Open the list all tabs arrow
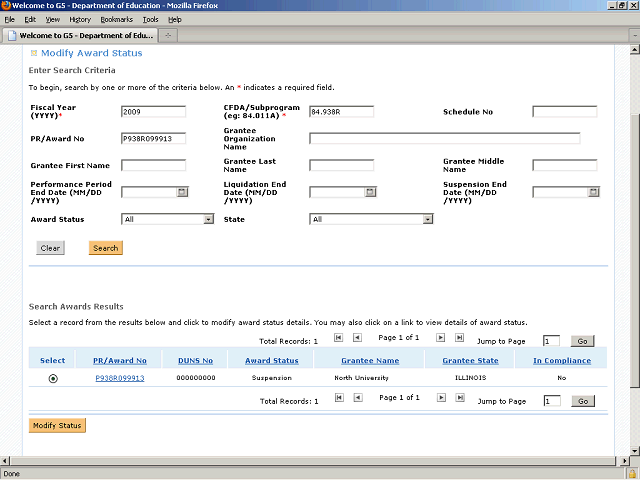Image resolution: width=640 pixels, height=480 pixels. pos(635,36)
